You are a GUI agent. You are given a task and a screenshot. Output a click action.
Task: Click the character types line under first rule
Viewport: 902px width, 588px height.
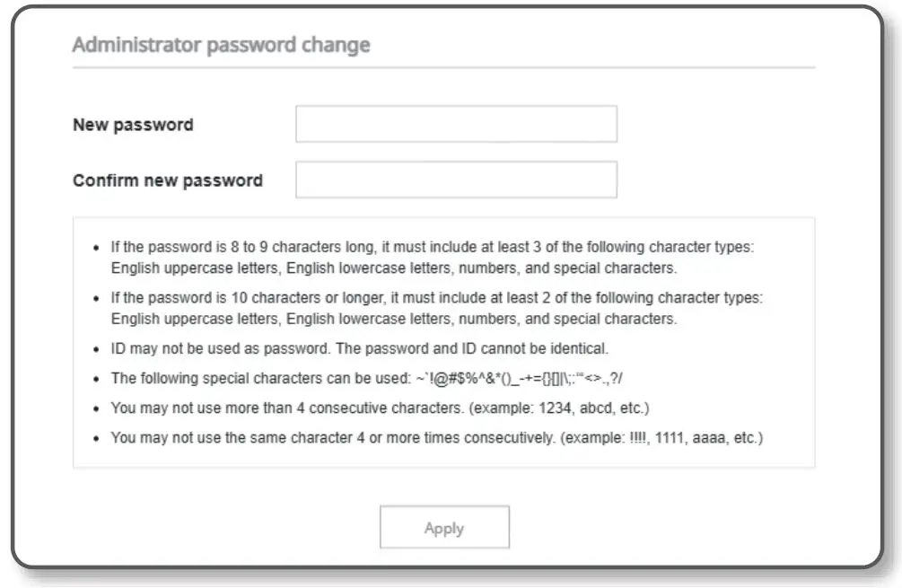(393, 268)
